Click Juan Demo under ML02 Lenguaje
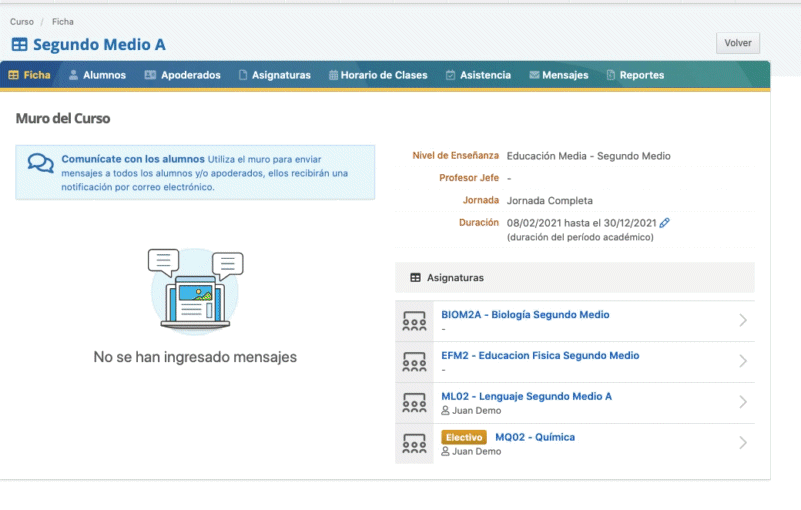This screenshot has height=510, width=801. pos(476,410)
